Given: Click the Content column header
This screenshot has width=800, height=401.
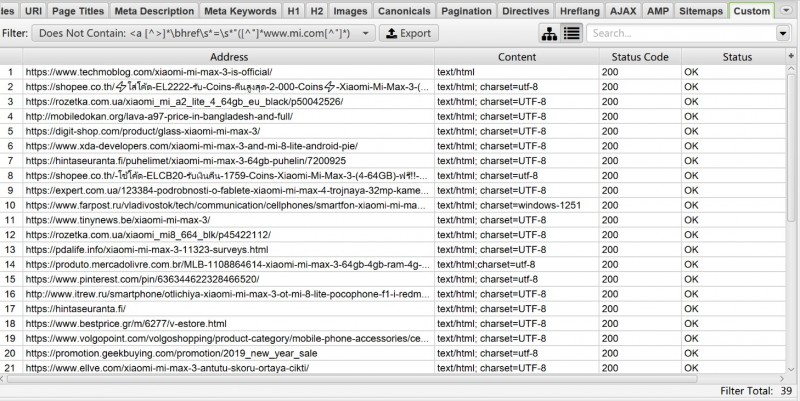Looking at the screenshot, I should coord(516,57).
